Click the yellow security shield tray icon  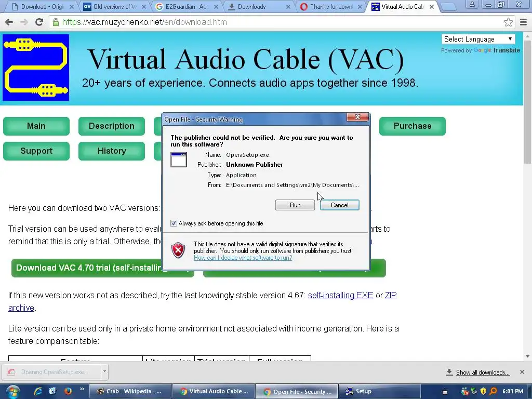pos(484,392)
